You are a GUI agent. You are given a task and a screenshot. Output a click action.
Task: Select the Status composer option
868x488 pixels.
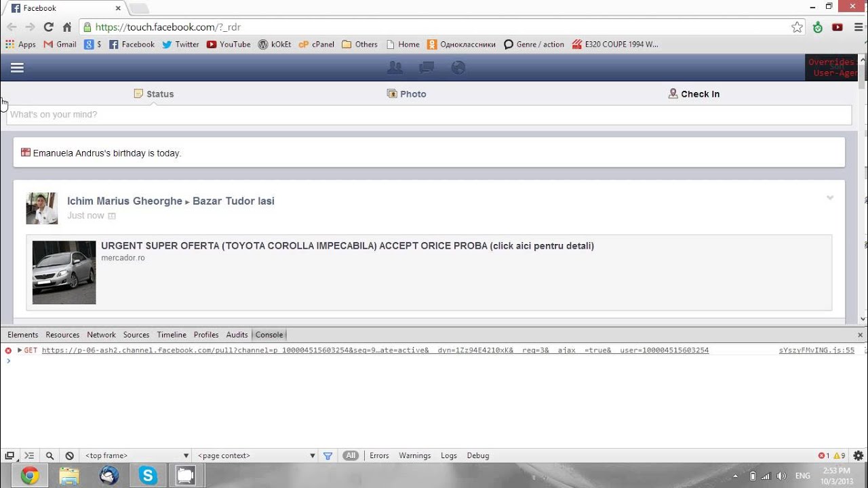[154, 94]
